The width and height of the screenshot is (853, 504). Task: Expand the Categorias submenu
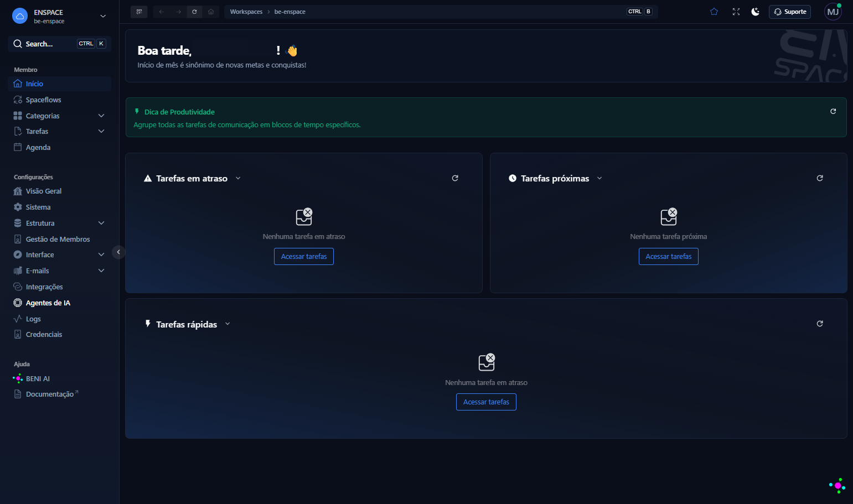click(x=101, y=116)
